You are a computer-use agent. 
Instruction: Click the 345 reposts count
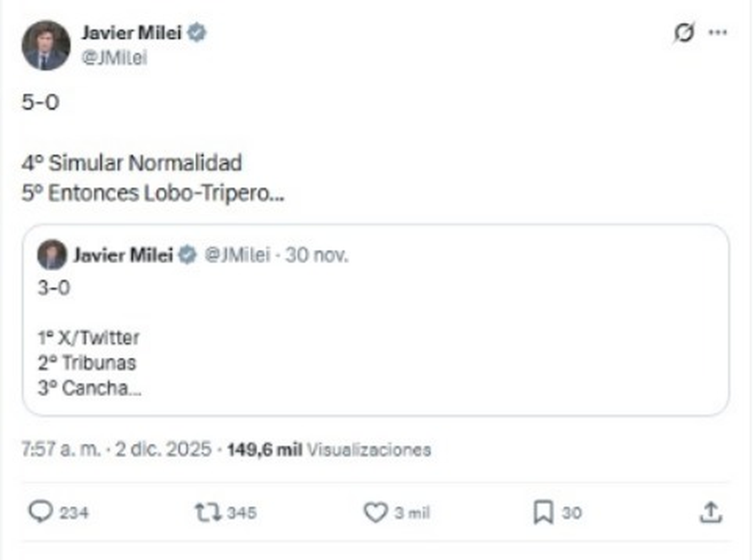[x=241, y=513]
